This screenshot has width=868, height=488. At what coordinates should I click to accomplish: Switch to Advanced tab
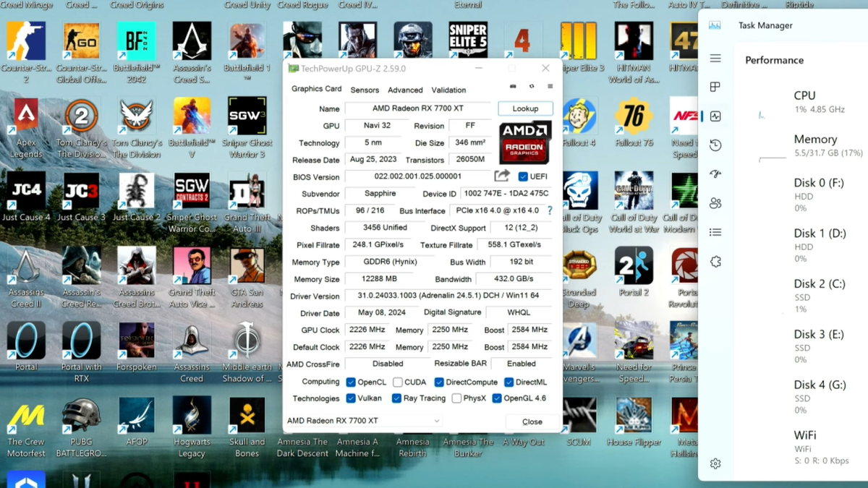pos(405,90)
